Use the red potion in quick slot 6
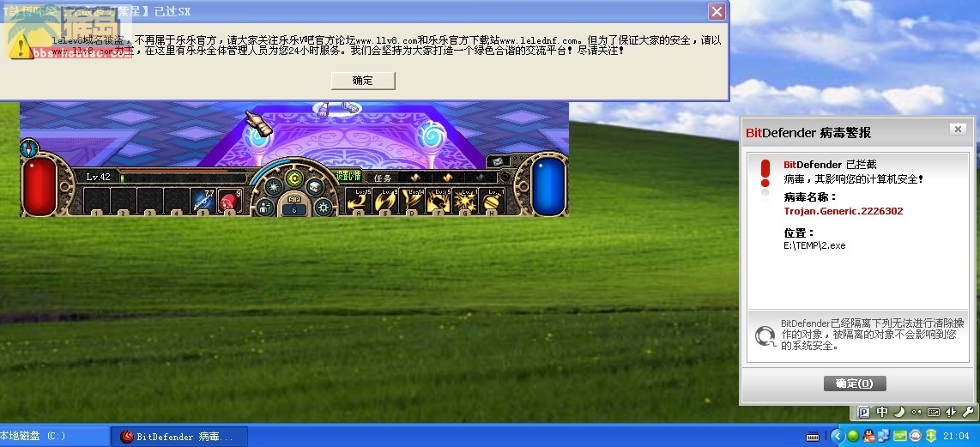Screen dimensions: 980x447 [229, 200]
